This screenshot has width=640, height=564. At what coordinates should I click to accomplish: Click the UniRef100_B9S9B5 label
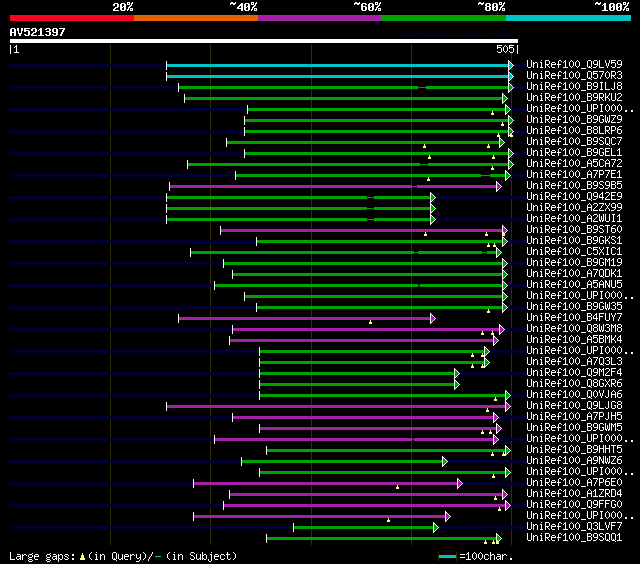[574, 186]
